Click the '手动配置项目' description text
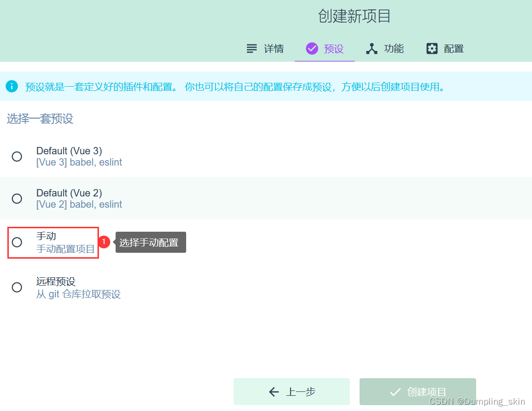The width and height of the screenshot is (532, 411). (66, 249)
